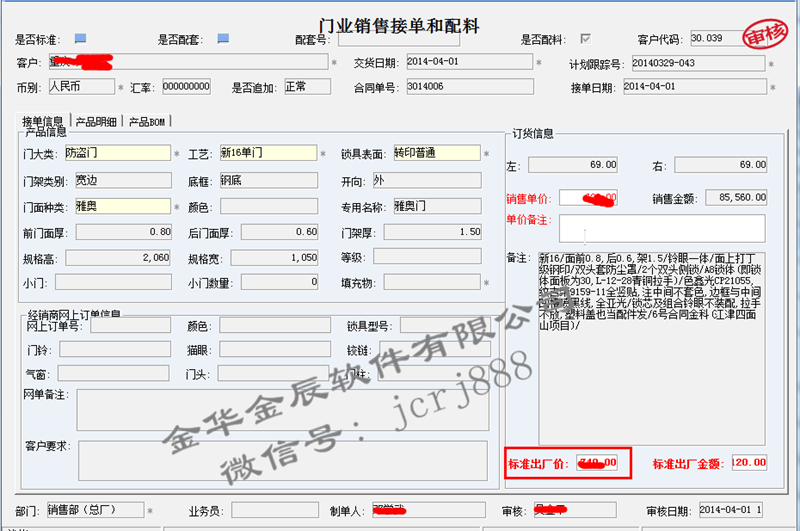The height and width of the screenshot is (531, 800).
Task: Toggle the 是否配料 checkbox
Action: tap(586, 39)
